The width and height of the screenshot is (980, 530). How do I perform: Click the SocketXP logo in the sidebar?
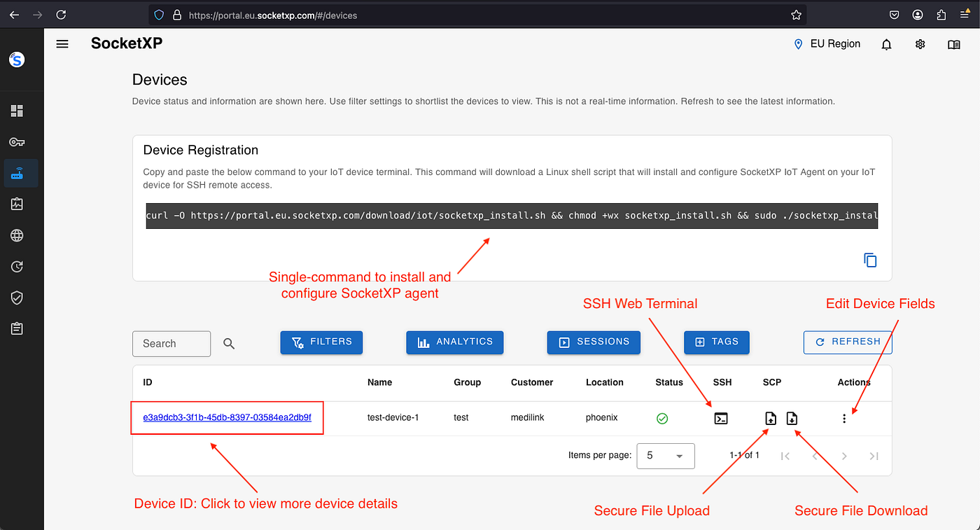(17, 60)
